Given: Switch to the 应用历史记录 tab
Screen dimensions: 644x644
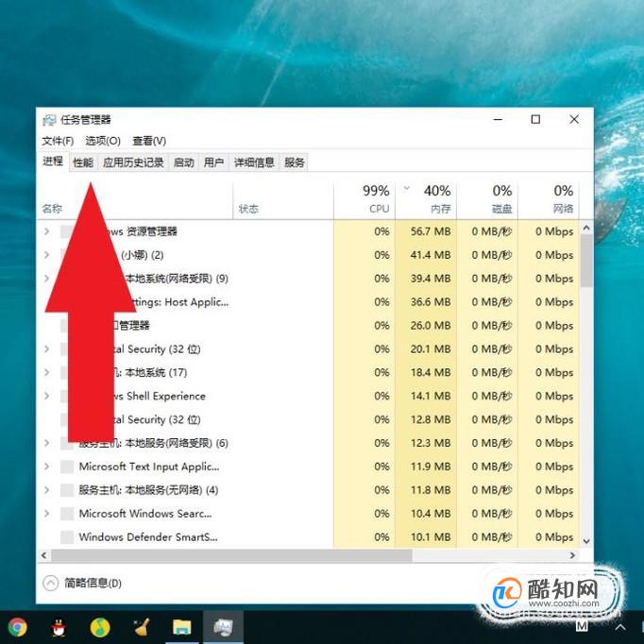Looking at the screenshot, I should pyautogui.click(x=133, y=162).
